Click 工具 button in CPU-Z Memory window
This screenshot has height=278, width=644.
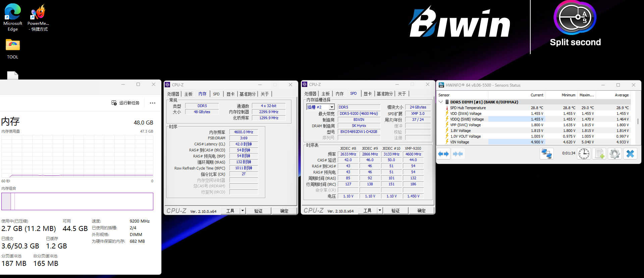(230, 211)
